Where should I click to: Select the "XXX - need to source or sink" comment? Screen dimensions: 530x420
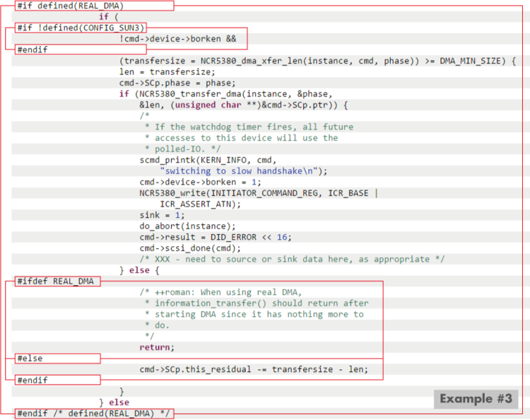click(292, 259)
